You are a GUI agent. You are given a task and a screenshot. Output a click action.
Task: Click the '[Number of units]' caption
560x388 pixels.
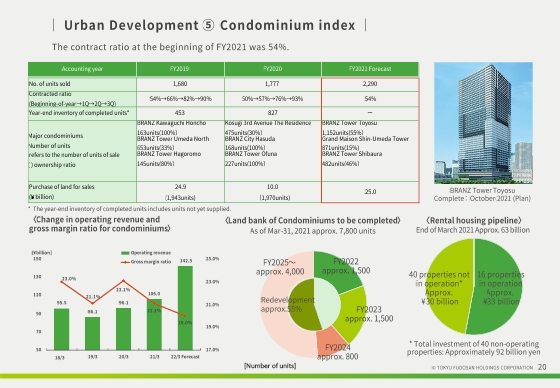[x=270, y=366]
